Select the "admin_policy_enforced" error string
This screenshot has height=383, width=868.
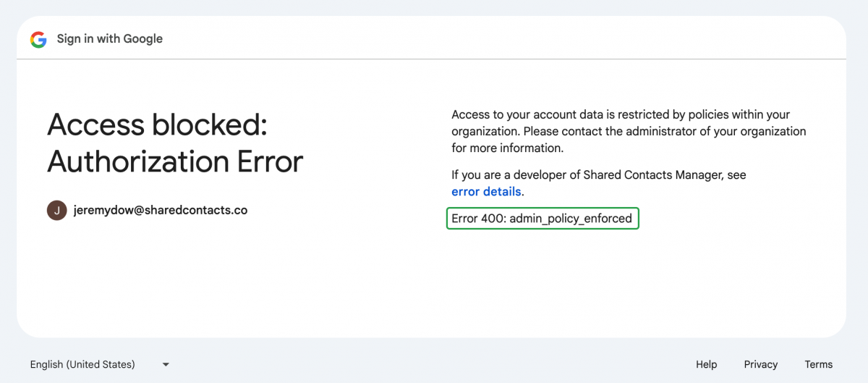point(571,218)
